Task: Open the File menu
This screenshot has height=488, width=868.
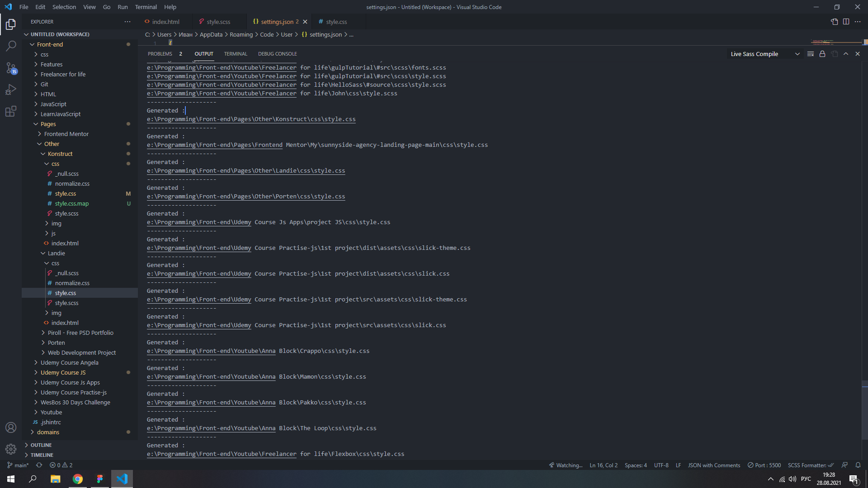Action: coord(24,7)
